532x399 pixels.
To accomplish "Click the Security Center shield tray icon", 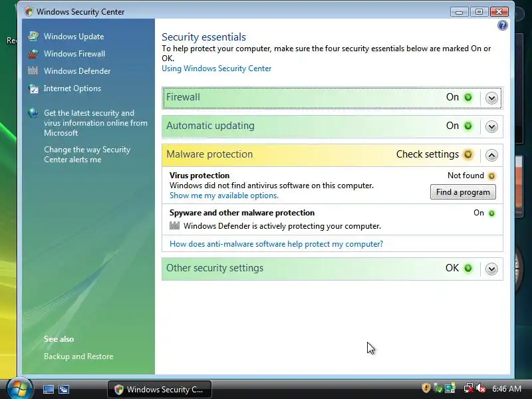I will coord(426,388).
